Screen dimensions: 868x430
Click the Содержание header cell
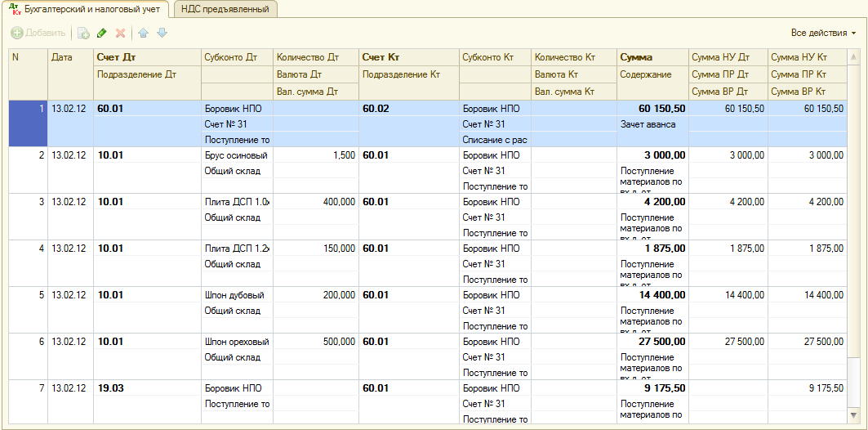coord(652,75)
